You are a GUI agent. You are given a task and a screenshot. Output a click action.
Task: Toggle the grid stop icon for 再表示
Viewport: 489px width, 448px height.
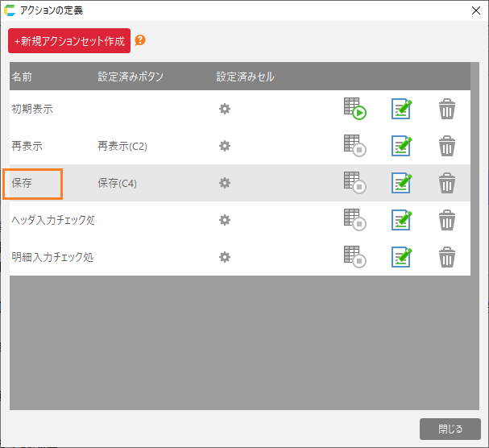pos(355,146)
